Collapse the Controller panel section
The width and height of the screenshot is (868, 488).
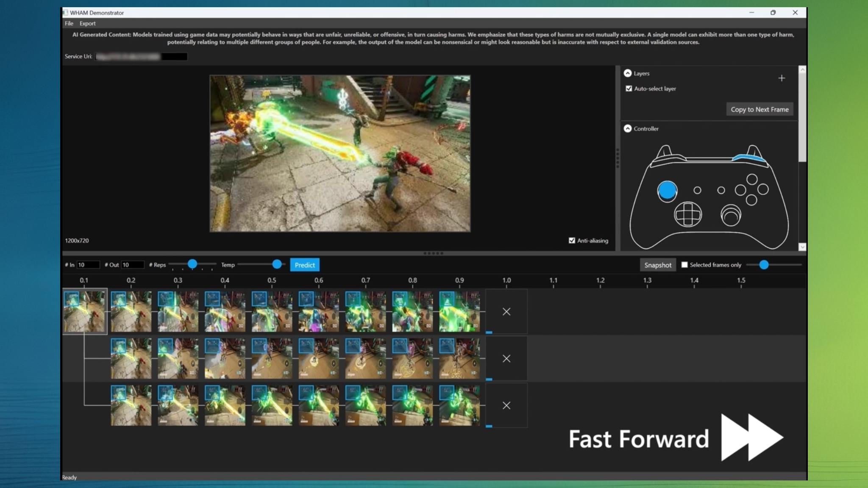tap(628, 128)
